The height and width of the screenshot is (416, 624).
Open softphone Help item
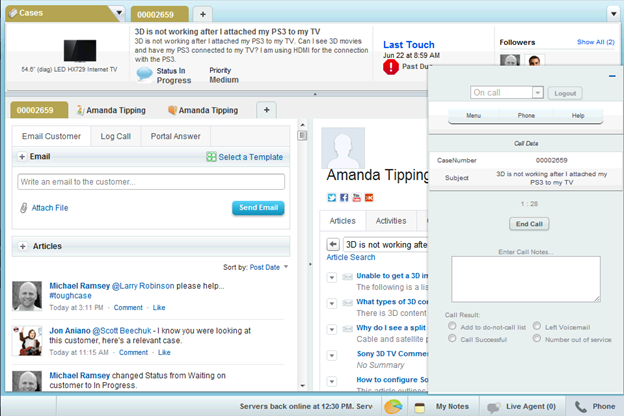tap(578, 115)
